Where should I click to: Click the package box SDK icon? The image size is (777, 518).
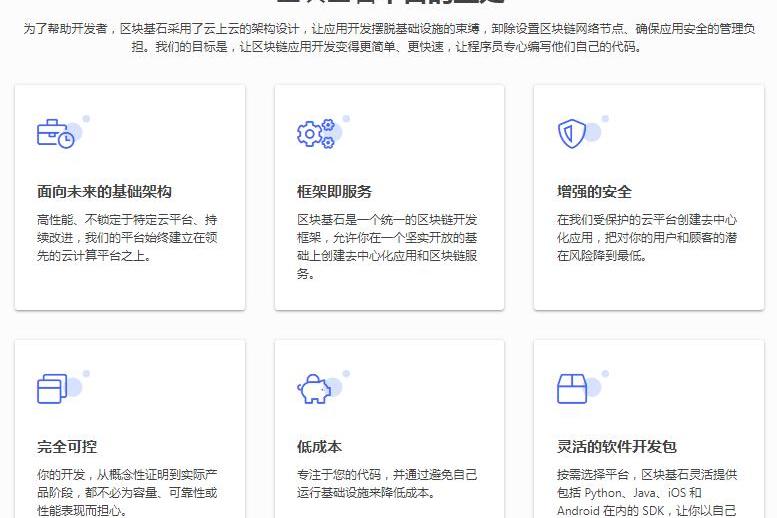coord(572,388)
